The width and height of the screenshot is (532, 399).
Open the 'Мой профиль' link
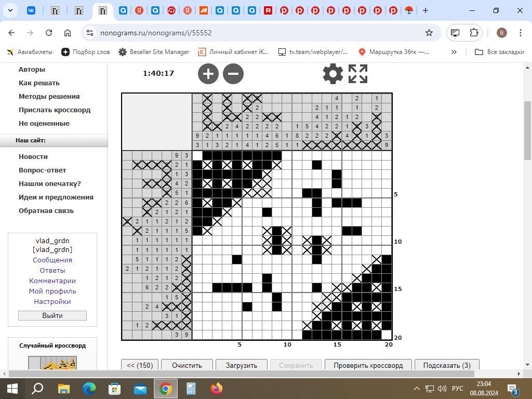click(52, 291)
